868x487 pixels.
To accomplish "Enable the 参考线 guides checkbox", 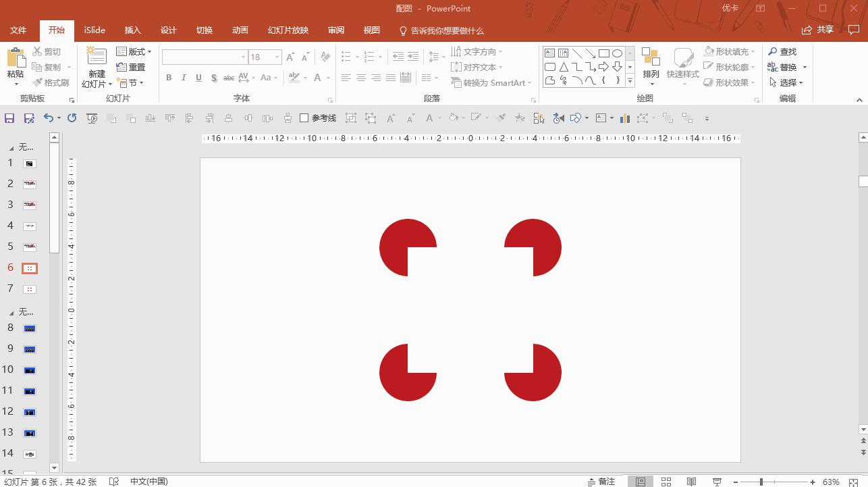I will 304,118.
